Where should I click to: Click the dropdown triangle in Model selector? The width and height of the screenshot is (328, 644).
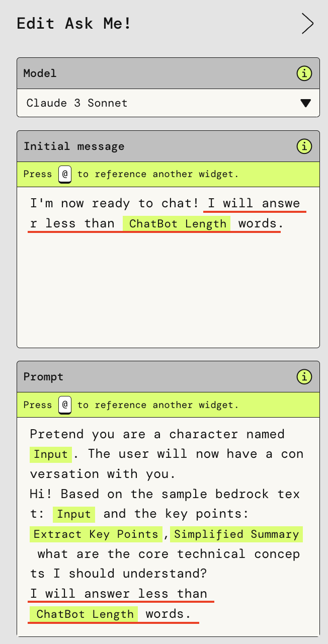[305, 104]
